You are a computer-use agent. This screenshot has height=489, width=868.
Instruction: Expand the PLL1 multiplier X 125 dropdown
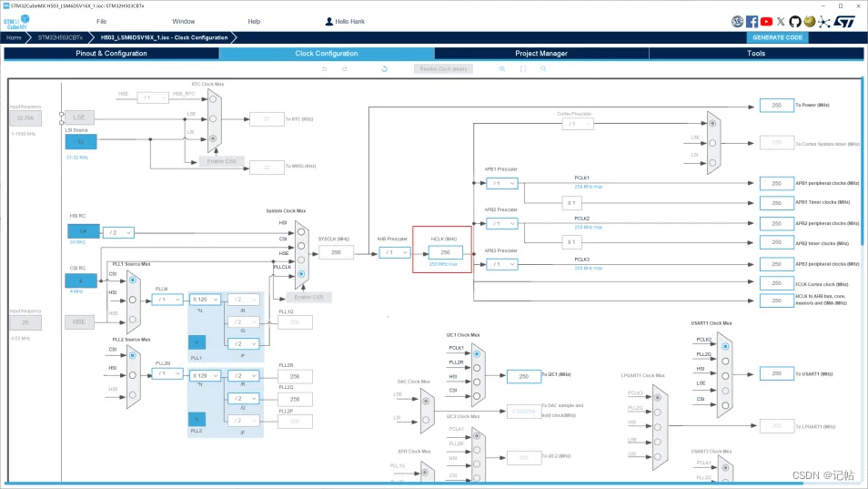click(205, 299)
